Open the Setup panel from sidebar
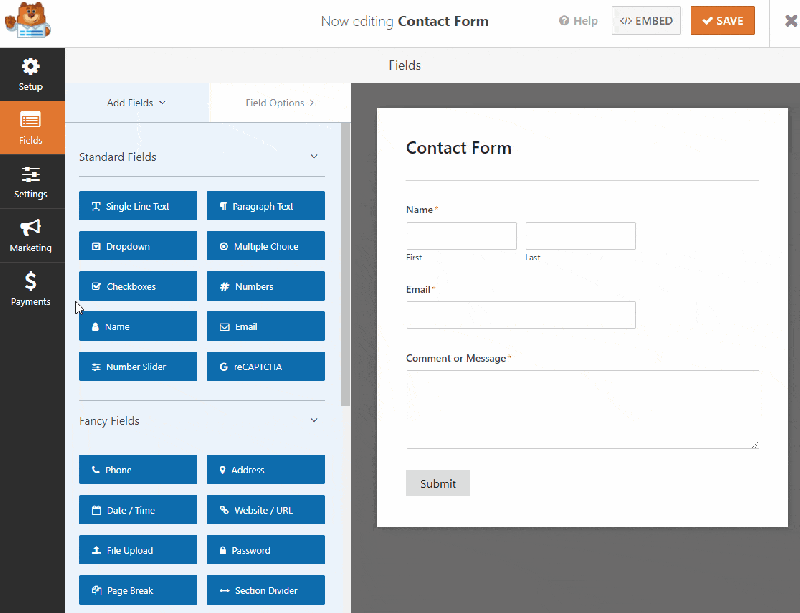Screen dimensions: 800x613 30,74
